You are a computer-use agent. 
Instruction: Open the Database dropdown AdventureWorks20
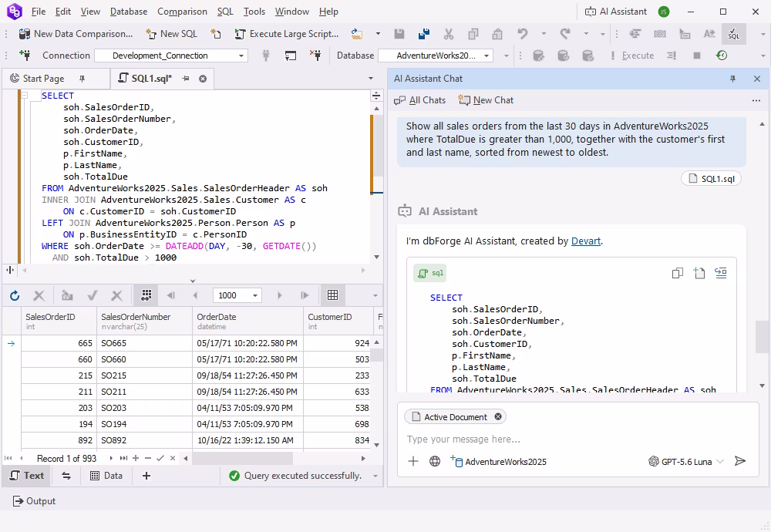tap(436, 56)
